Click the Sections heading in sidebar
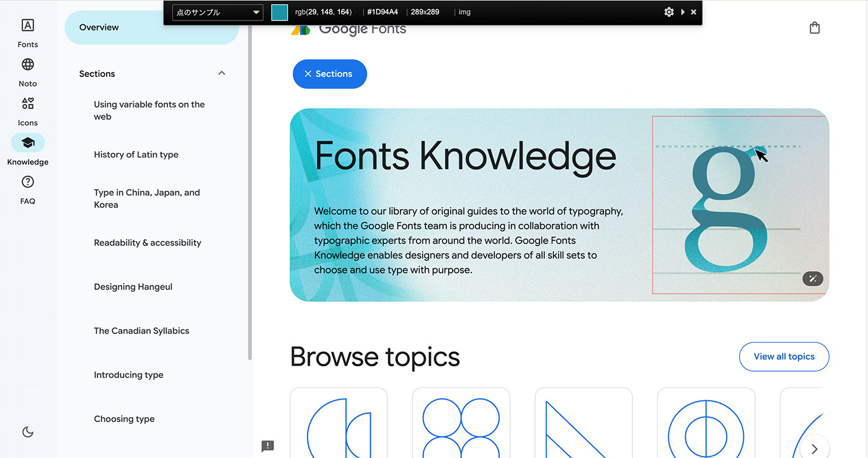Image resolution: width=868 pixels, height=458 pixels. point(97,74)
